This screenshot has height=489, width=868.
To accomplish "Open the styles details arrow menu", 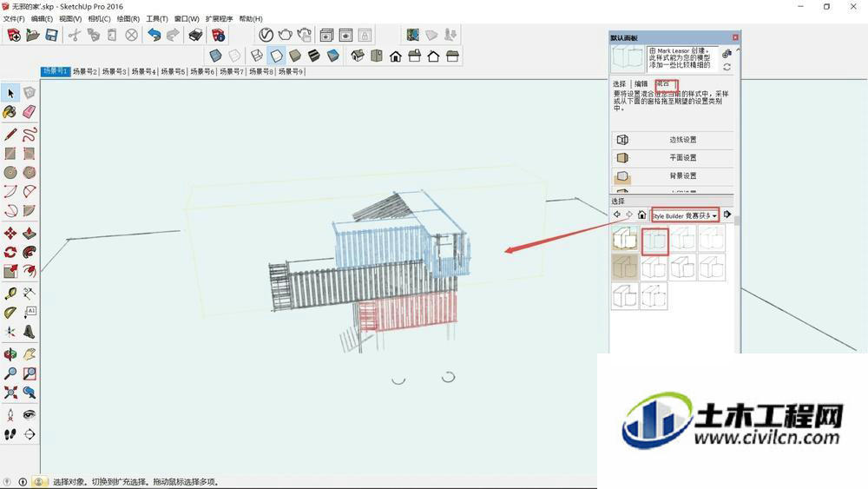I will click(727, 215).
